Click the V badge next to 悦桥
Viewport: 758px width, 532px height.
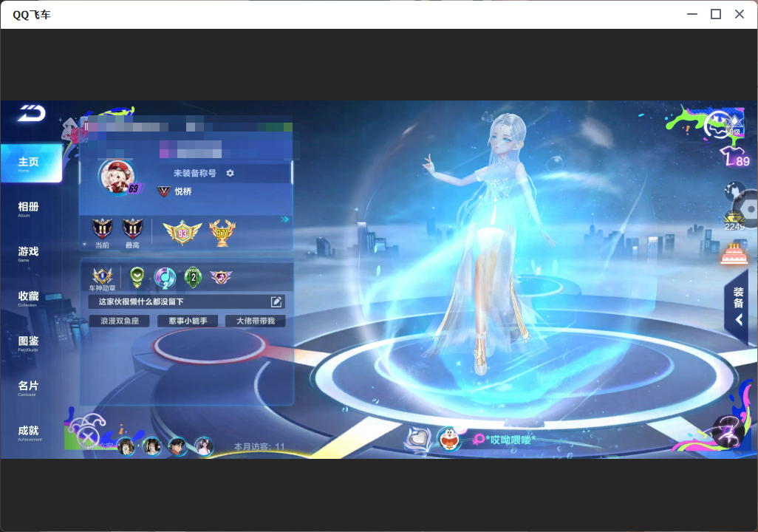pyautogui.click(x=164, y=191)
